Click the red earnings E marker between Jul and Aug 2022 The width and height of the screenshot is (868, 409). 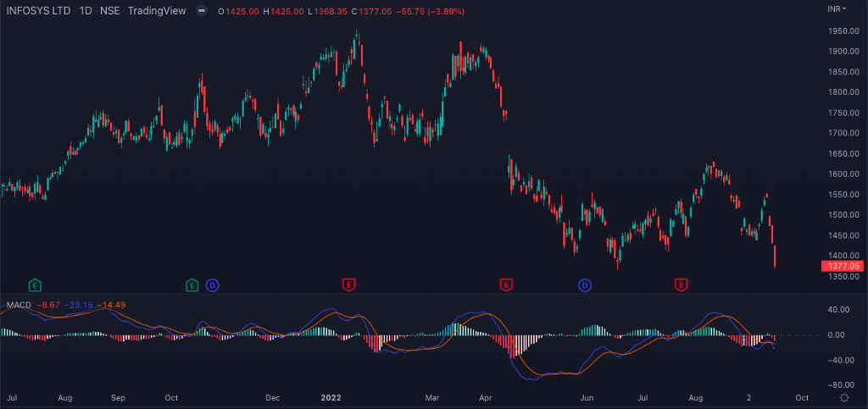681,285
